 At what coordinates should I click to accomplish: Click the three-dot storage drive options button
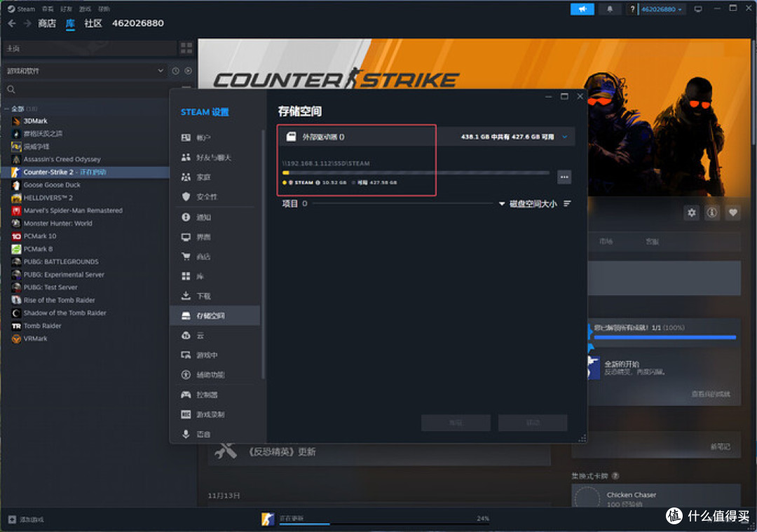564,177
